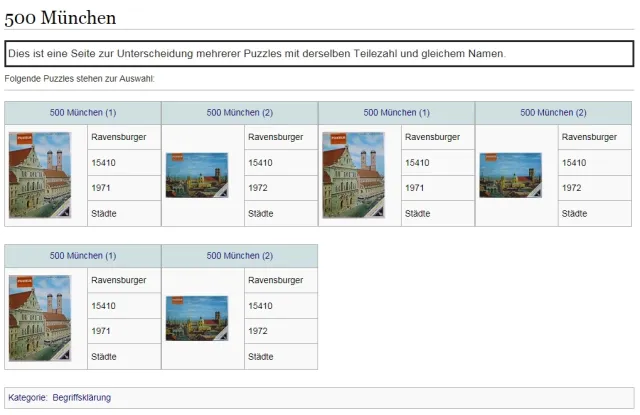The height and width of the screenshot is (415, 640).
Task: Click '15410' in the top-left puzzle table
Action: [x=104, y=163]
